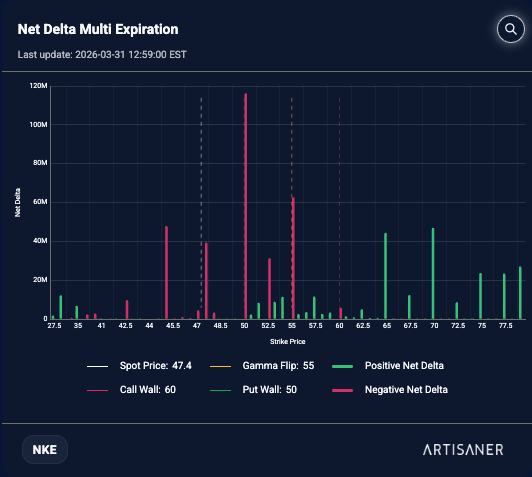The height and width of the screenshot is (477, 532).
Task: Select the green bar at strike 65
Action: click(x=385, y=276)
